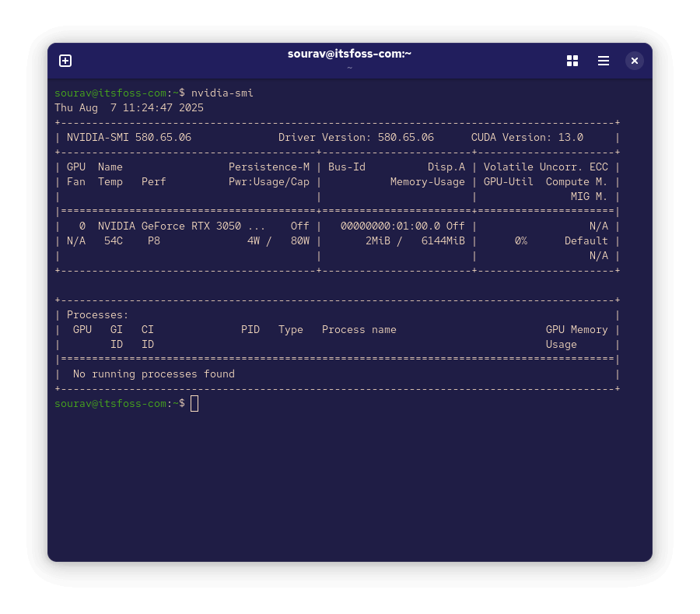Click the CUDA Version 13.0 text
The width and height of the screenshot is (700, 614).
tap(527, 138)
